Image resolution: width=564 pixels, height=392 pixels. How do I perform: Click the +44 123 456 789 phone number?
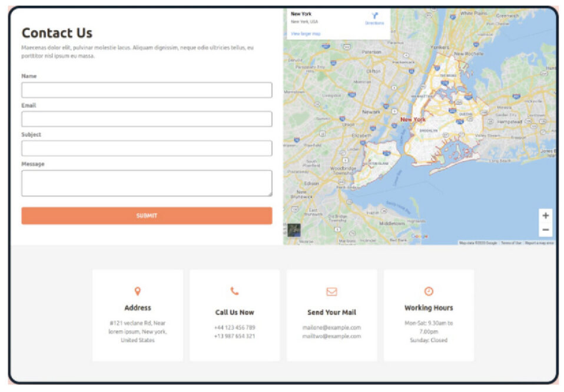234,328
